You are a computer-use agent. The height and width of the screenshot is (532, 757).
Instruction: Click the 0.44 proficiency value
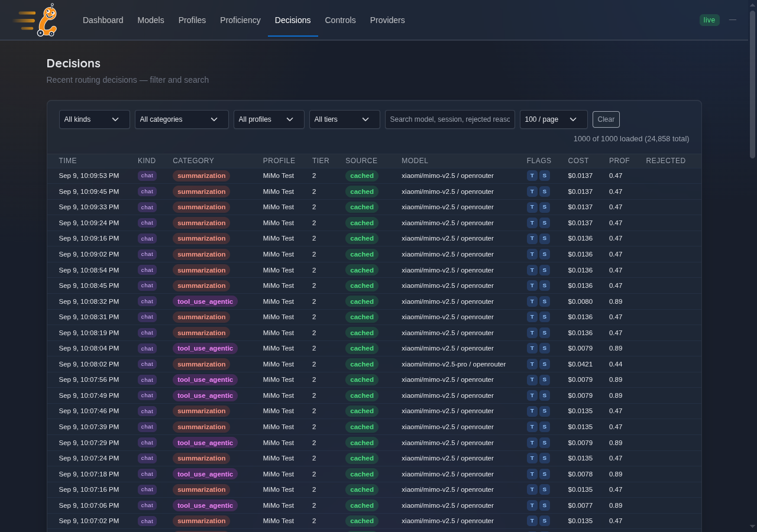point(616,364)
